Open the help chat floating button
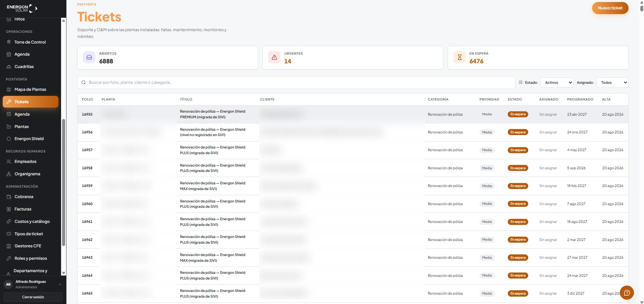The width and height of the screenshot is (644, 304). (x=627, y=293)
